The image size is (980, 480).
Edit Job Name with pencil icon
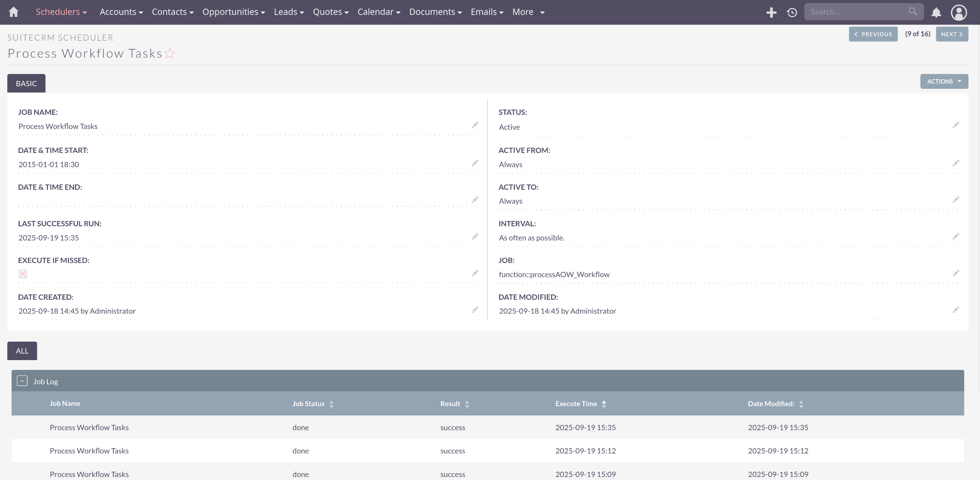click(x=475, y=125)
